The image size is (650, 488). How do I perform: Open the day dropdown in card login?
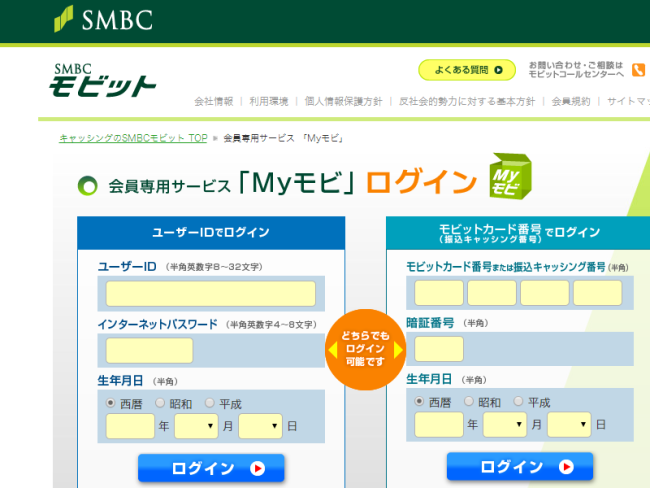tap(569, 424)
